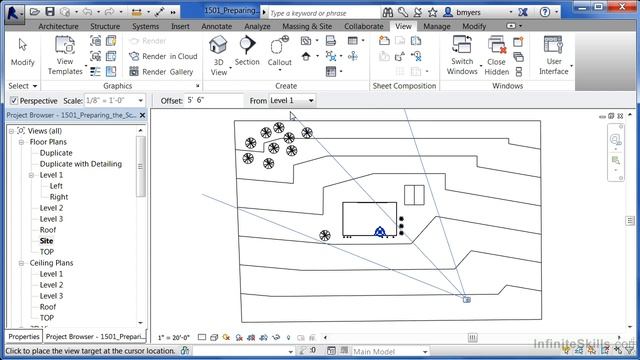Click the Detail Level icon in view control bar
640x360 pixels.
pos(202,338)
